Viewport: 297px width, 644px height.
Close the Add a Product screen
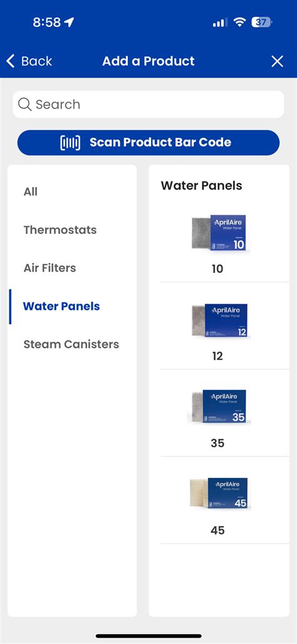tap(278, 61)
